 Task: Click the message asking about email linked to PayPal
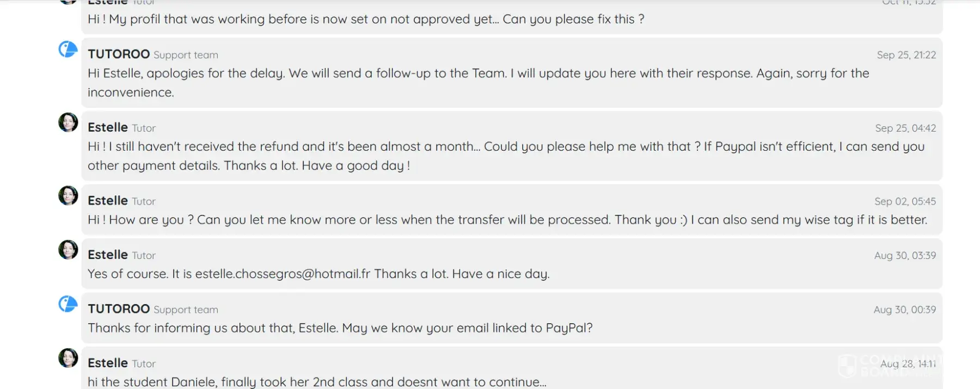340,328
